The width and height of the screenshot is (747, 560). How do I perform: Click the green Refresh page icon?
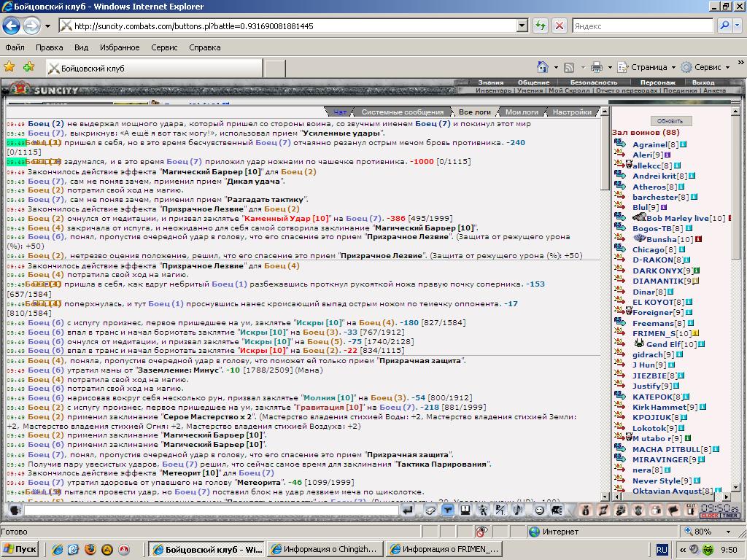(x=541, y=26)
